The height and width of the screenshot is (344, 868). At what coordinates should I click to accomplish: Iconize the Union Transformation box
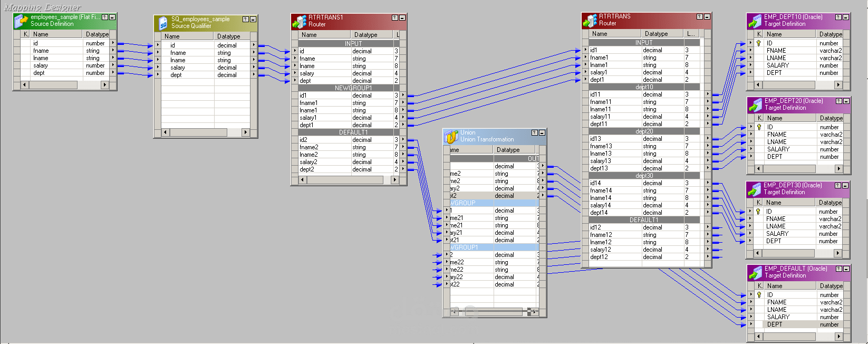click(x=542, y=133)
